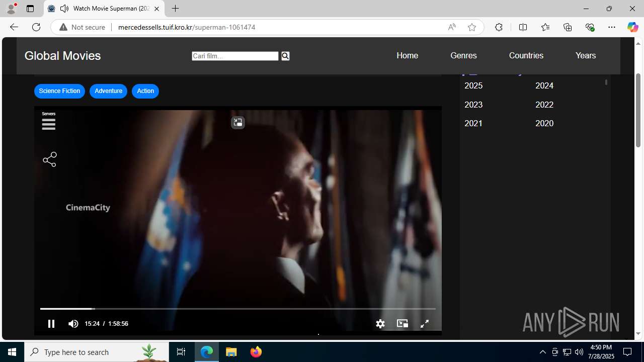Screen dimensions: 644x362
Task: Click the browser back arrow
Action: (x=14, y=27)
